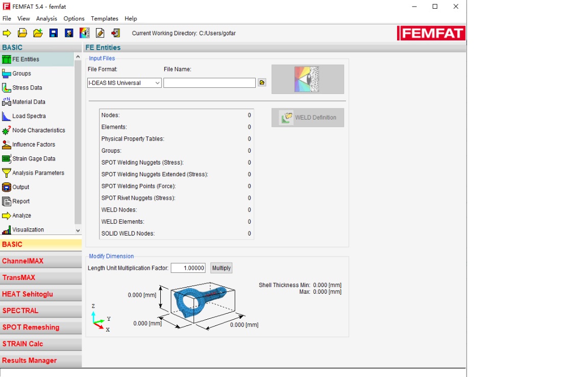Open Stress Data in the sidebar
Viewport: 588px width, 377px height.
(27, 88)
